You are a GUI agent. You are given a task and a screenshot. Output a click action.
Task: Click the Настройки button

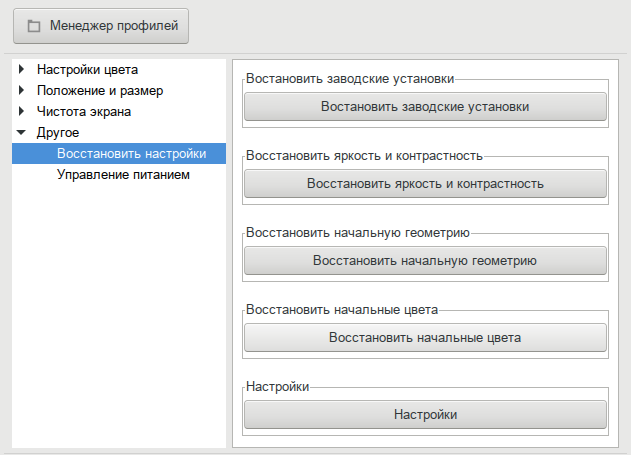[425, 414]
